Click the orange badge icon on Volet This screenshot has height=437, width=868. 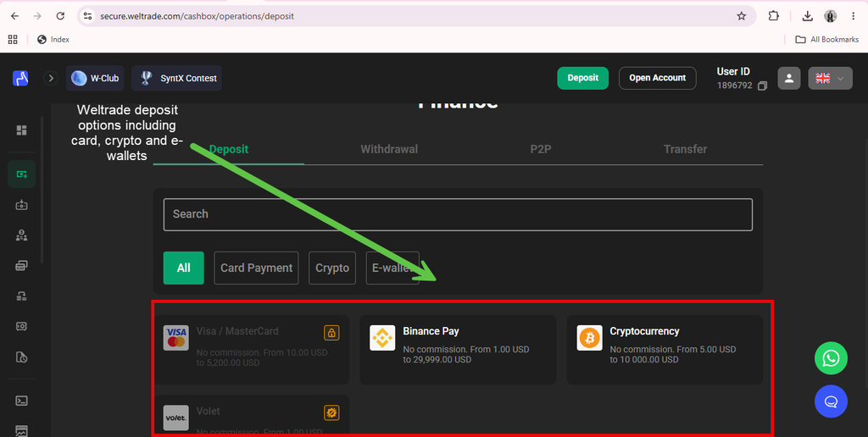click(x=331, y=412)
